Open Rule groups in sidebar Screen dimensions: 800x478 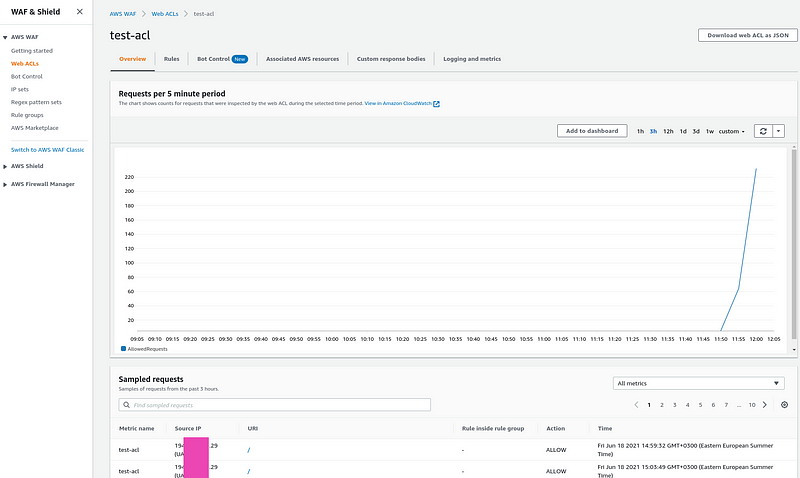[27, 115]
